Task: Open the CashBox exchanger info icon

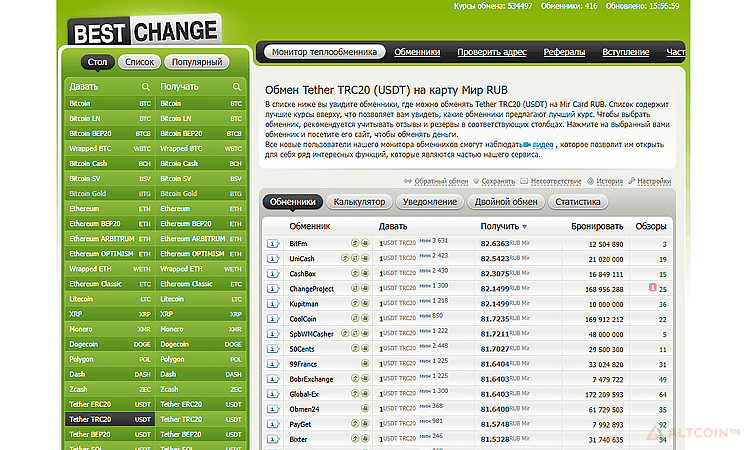Action: point(273,274)
